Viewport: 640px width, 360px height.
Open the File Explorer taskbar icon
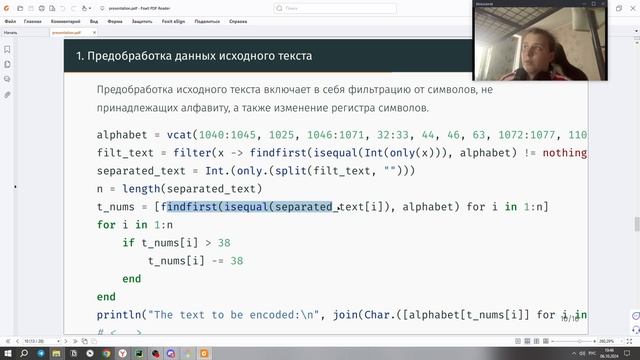coord(56,353)
